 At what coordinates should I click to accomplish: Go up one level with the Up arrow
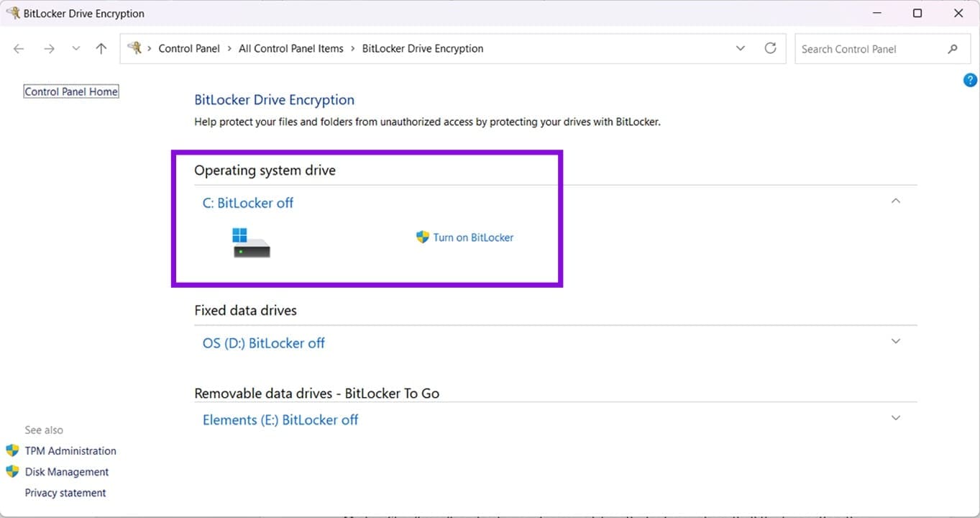101,49
